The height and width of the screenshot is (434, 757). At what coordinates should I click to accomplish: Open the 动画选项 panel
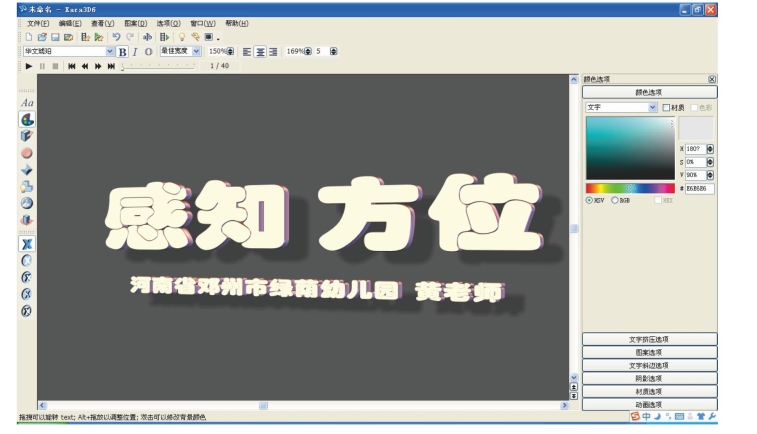pyautogui.click(x=649, y=405)
